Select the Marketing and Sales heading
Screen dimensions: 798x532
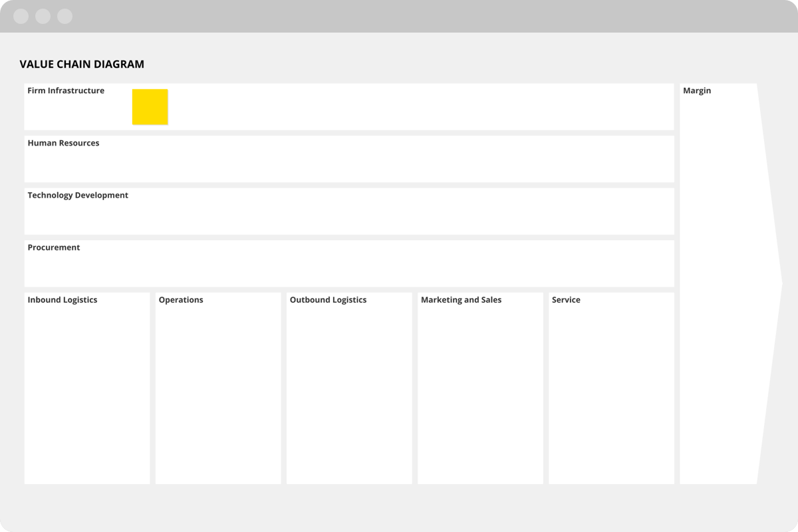(461, 300)
